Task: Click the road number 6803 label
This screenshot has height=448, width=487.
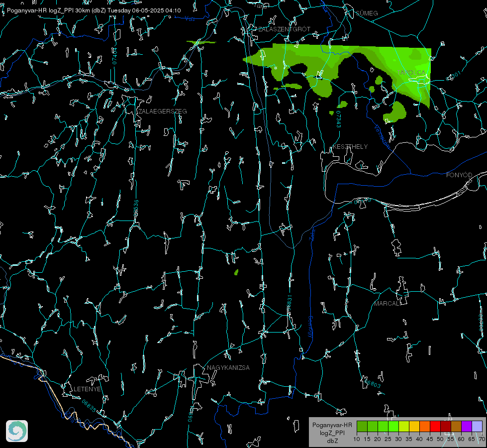Action: coord(373,383)
